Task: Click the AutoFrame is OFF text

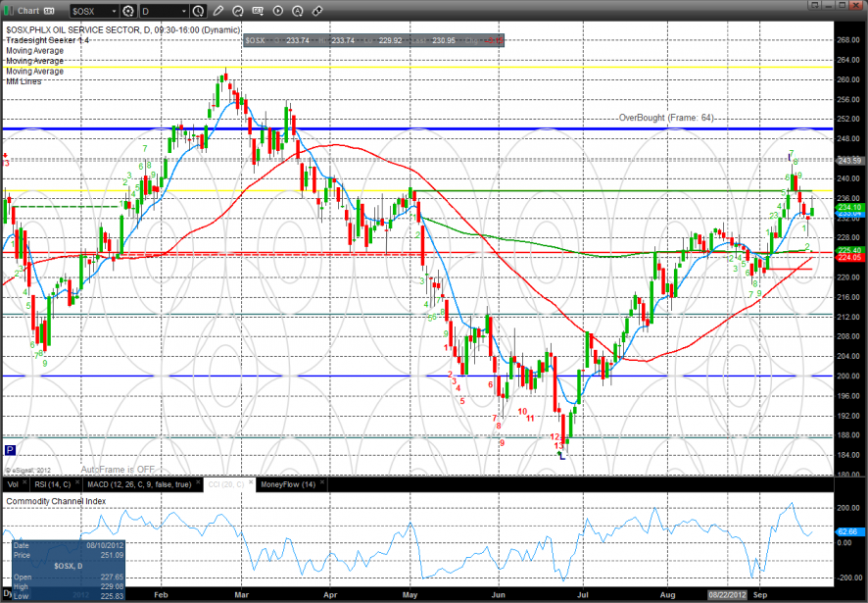Action: 118,470
